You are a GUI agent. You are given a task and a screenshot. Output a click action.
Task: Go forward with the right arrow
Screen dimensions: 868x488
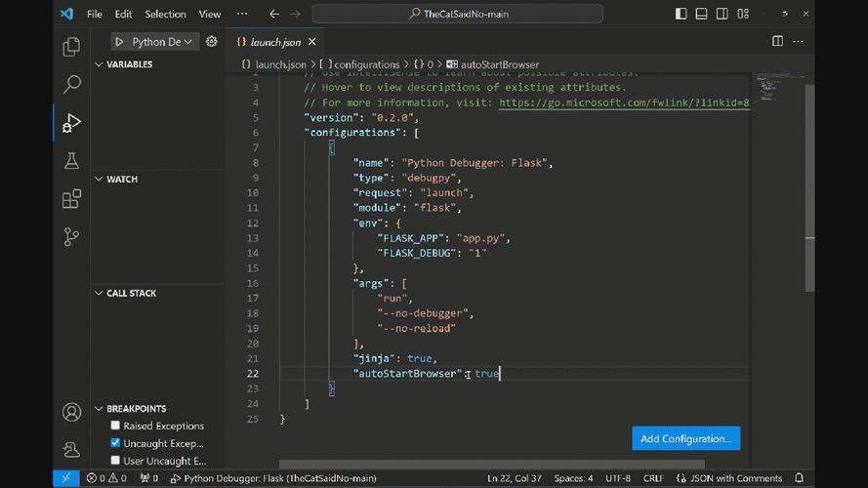tap(296, 14)
